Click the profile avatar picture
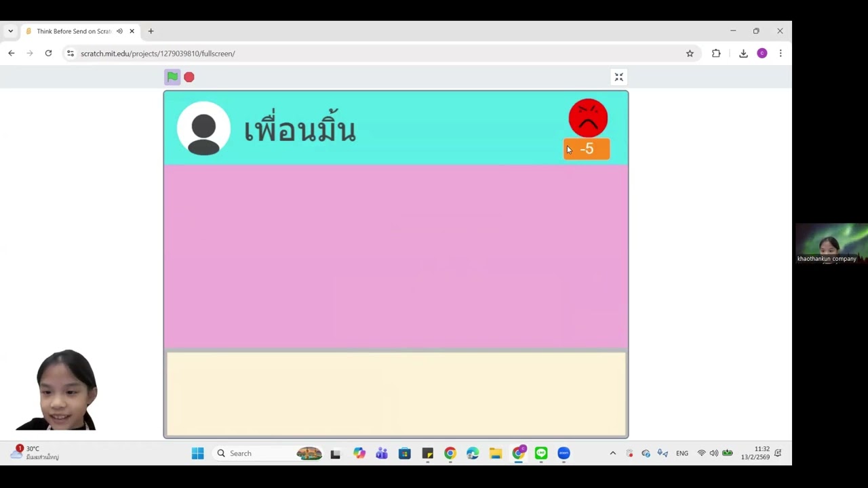 point(203,129)
